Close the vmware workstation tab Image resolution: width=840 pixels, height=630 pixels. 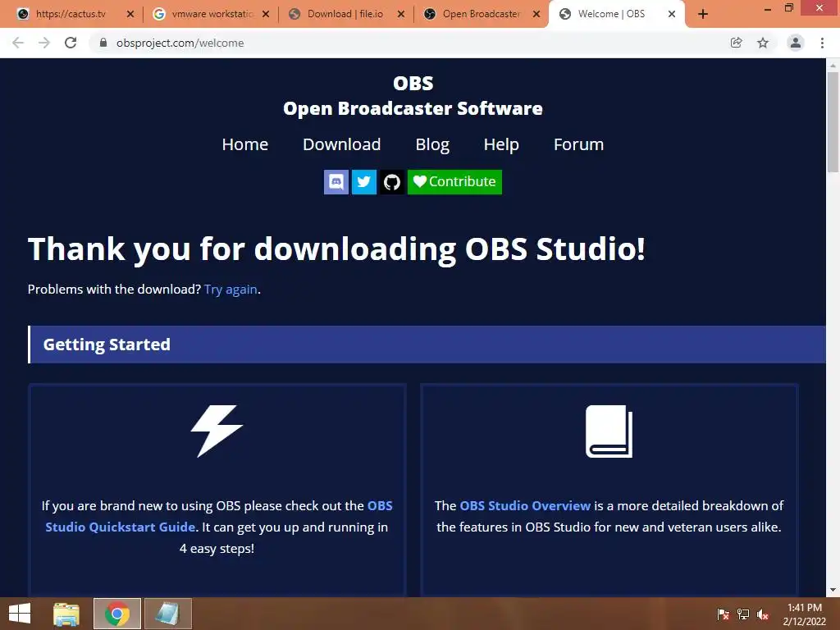(266, 15)
